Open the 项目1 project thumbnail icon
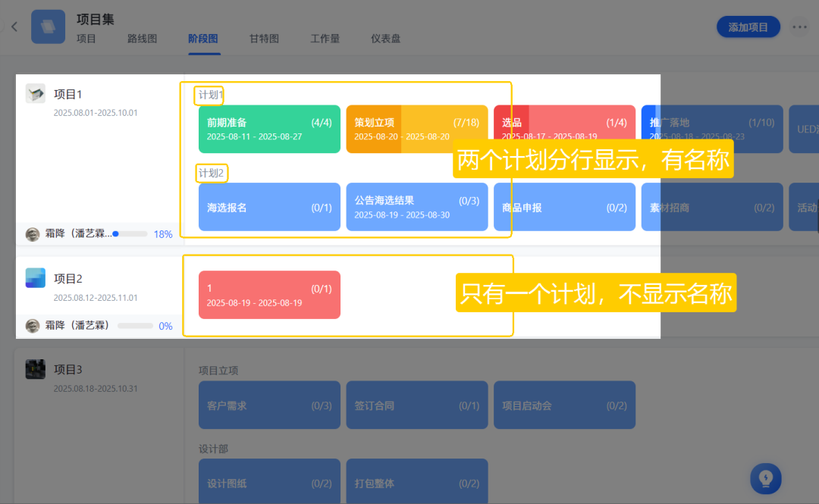Viewport: 819px width, 504px height. pos(33,92)
